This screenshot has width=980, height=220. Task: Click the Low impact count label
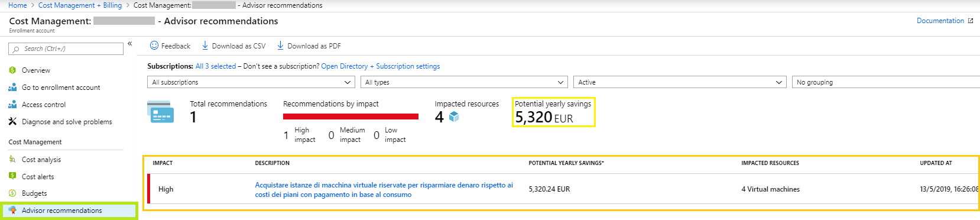390,135
